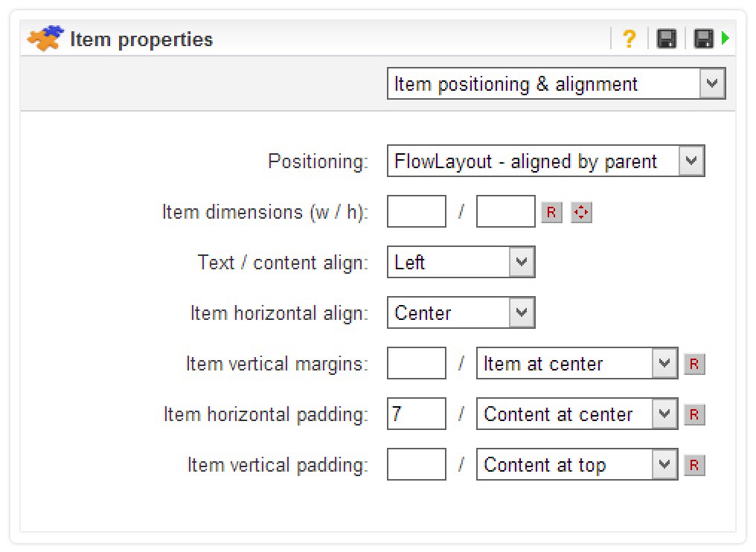Expand the Content at center dropdown

pyautogui.click(x=577, y=414)
